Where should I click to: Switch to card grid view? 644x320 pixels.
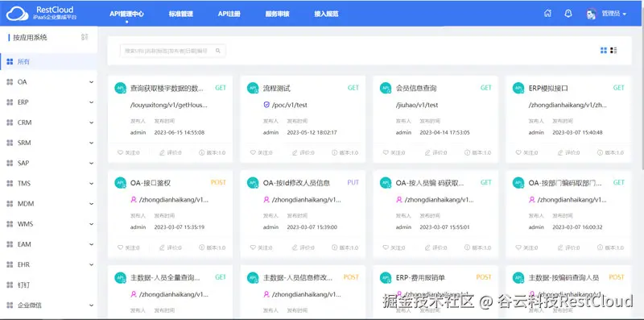tap(603, 50)
